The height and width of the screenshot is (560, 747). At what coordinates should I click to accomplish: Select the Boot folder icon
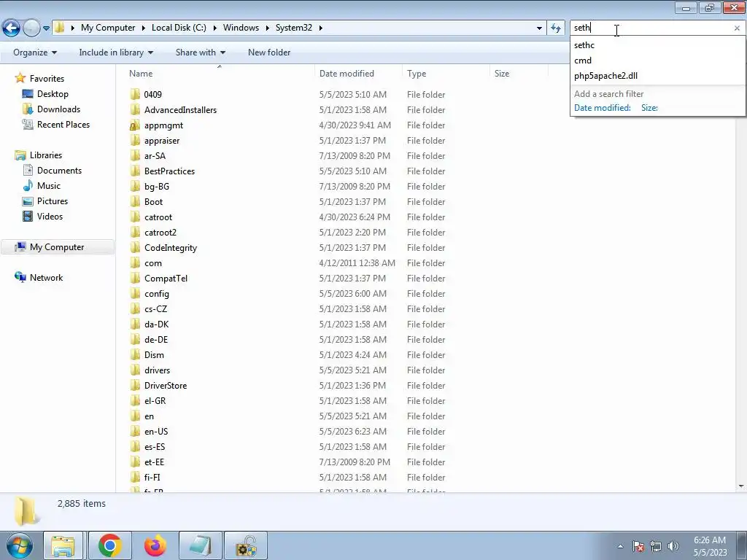[x=135, y=201]
